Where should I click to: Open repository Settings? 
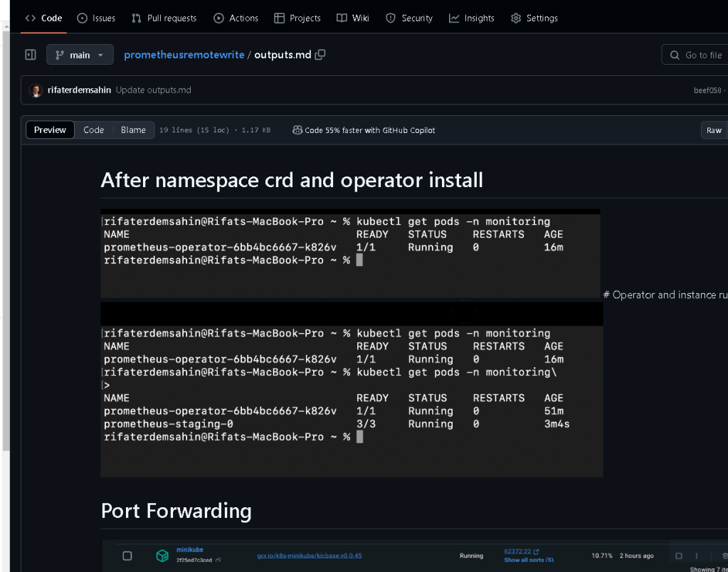pyautogui.click(x=534, y=18)
